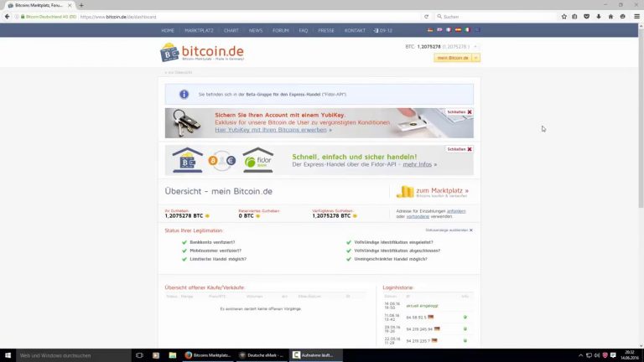Click the page vertical scrollbar thumb
The height and width of the screenshot is (362, 644).
[641, 117]
